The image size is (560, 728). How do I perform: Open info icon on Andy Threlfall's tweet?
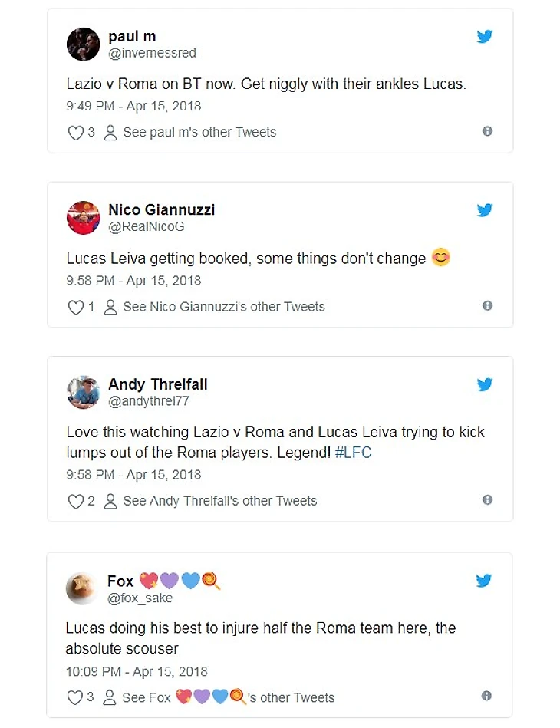pos(487,499)
